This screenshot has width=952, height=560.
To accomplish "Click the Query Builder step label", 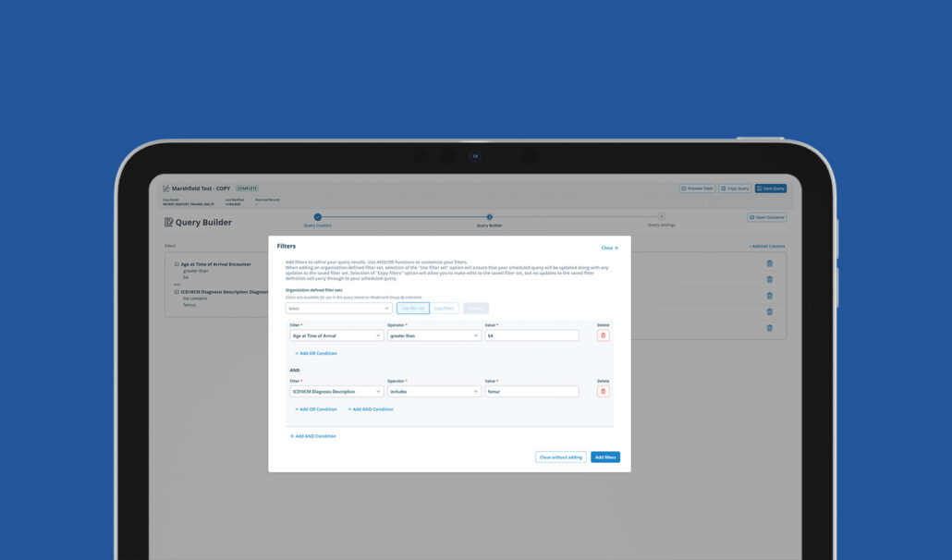I will pyautogui.click(x=489, y=225).
